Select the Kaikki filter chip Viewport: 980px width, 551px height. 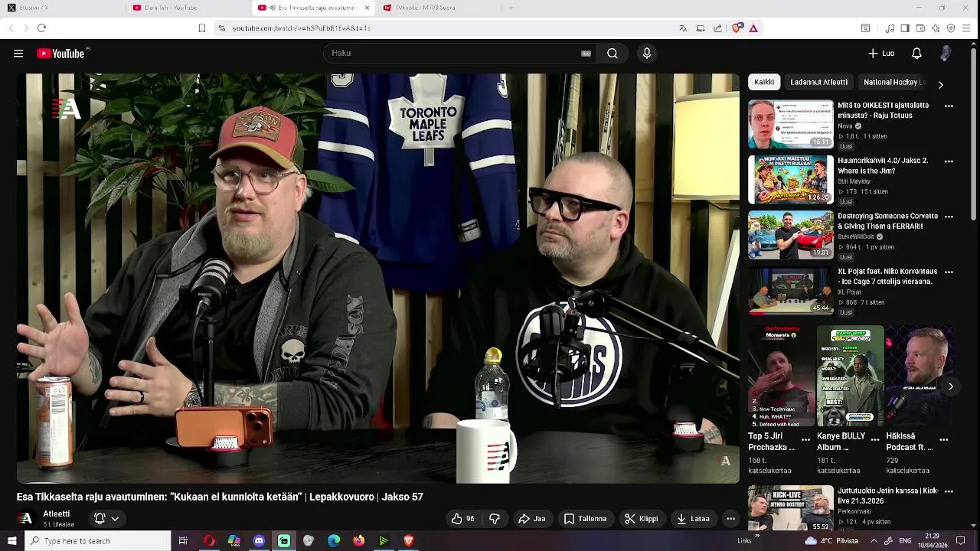(764, 82)
